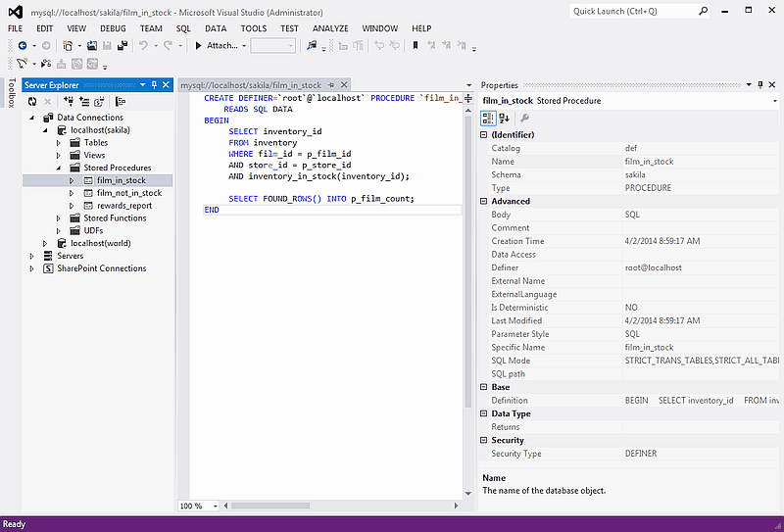Click the editor horizontal scrollbar thumb
Viewport: 784px width, 532px height.
coord(270,506)
